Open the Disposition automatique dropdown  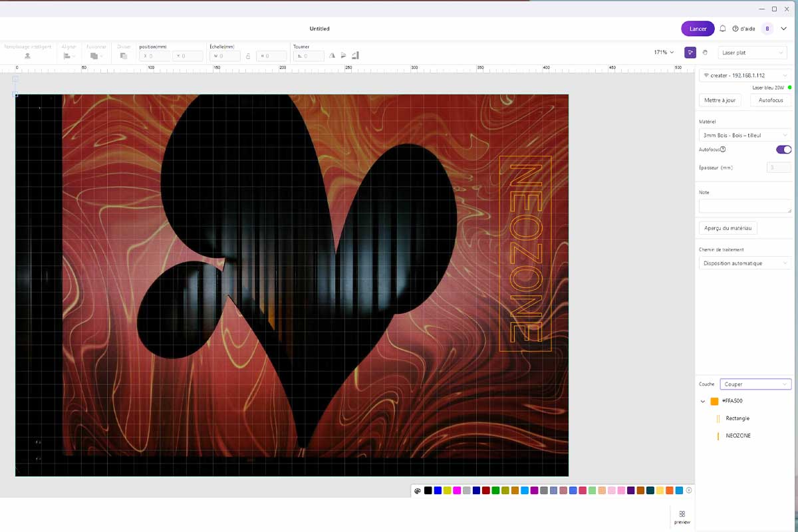tap(745, 263)
